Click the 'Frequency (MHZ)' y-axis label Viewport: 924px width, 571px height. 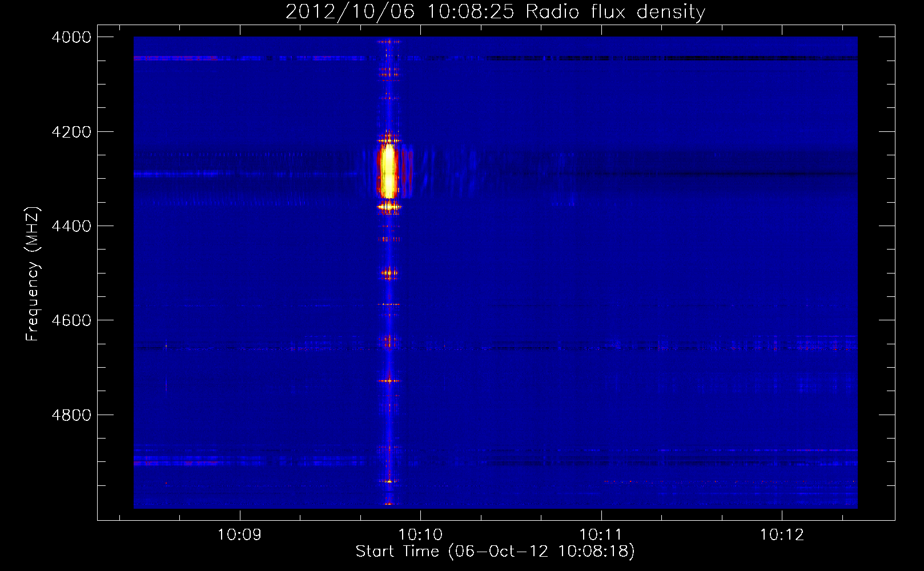tap(33, 274)
